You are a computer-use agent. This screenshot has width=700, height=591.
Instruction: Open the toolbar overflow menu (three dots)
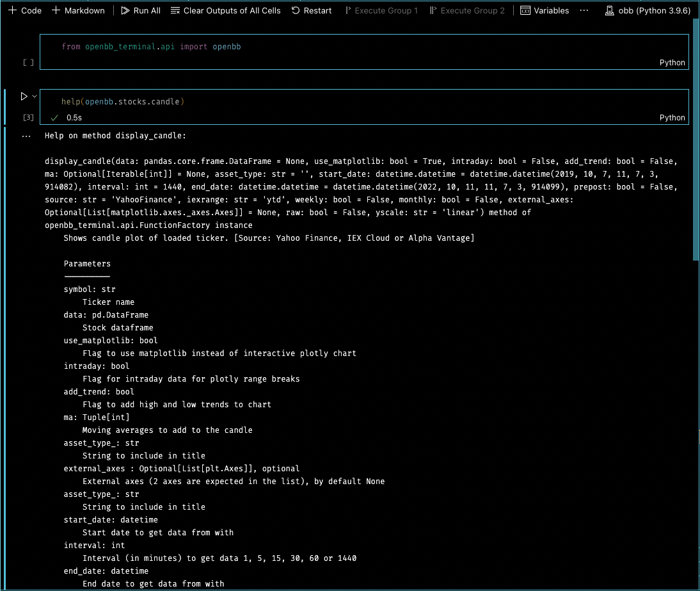point(584,10)
